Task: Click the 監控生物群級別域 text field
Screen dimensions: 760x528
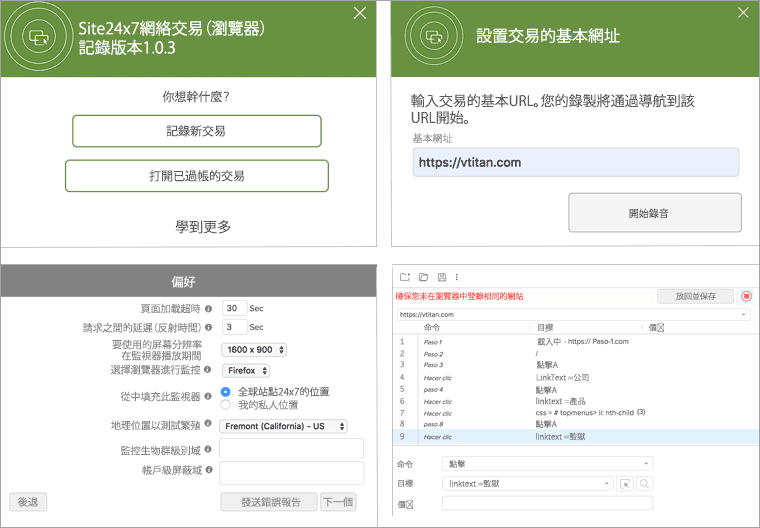Action: [291, 448]
